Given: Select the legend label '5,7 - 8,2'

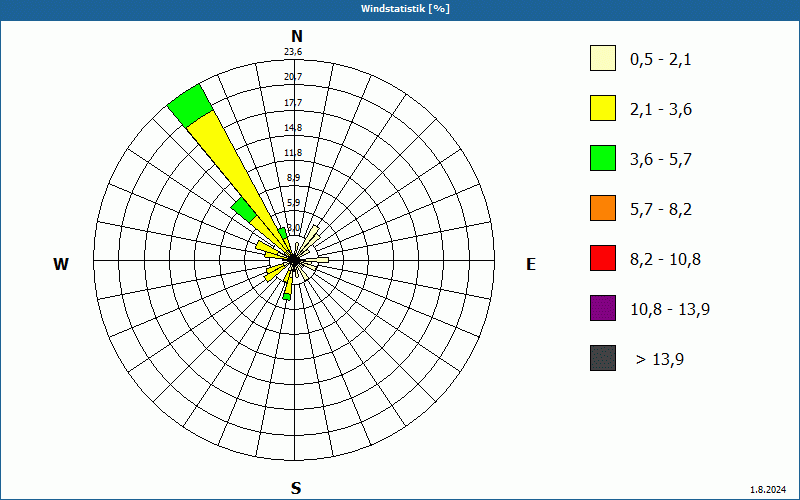Looking at the screenshot, I should pos(661,210).
